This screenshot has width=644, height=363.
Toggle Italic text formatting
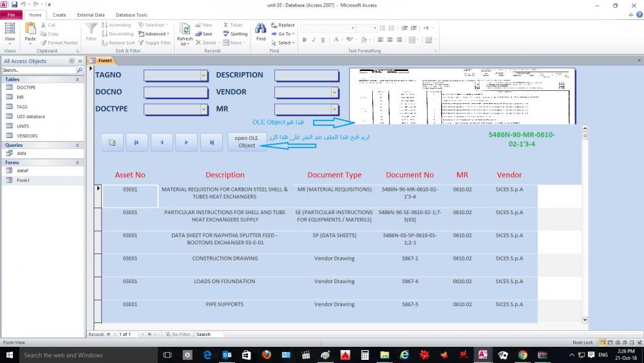pyautogui.click(x=314, y=40)
